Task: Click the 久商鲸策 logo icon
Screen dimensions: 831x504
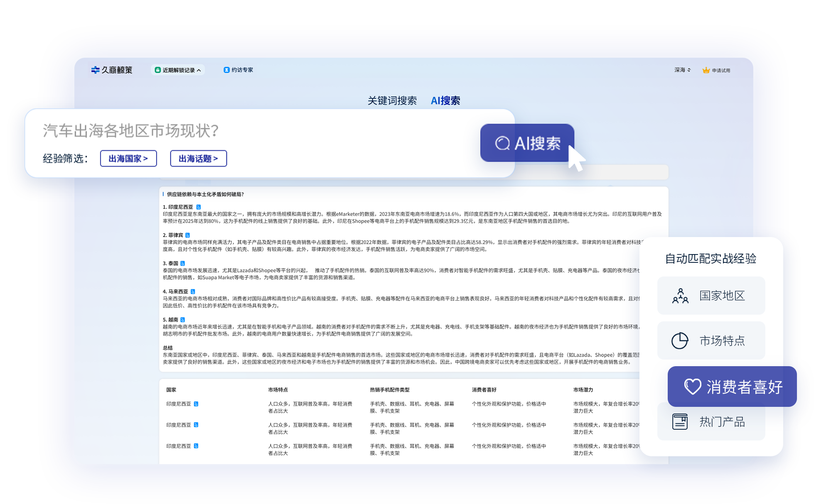Action: (95, 70)
